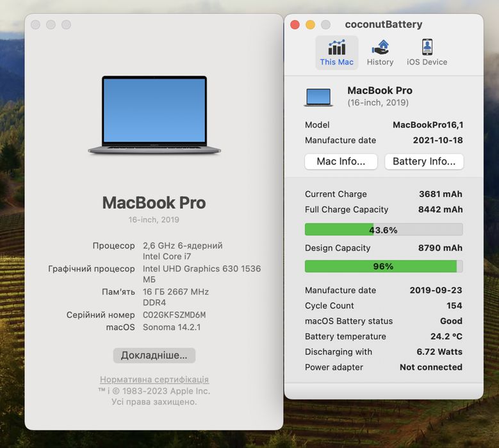This screenshot has height=448, width=499.
Task: Click the Full Charge Capacity label
Action: (347, 209)
